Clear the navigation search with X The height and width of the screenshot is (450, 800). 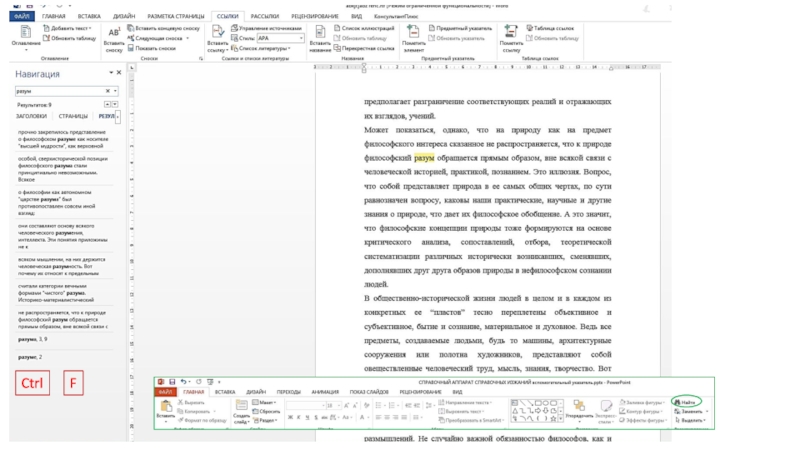coord(107,90)
